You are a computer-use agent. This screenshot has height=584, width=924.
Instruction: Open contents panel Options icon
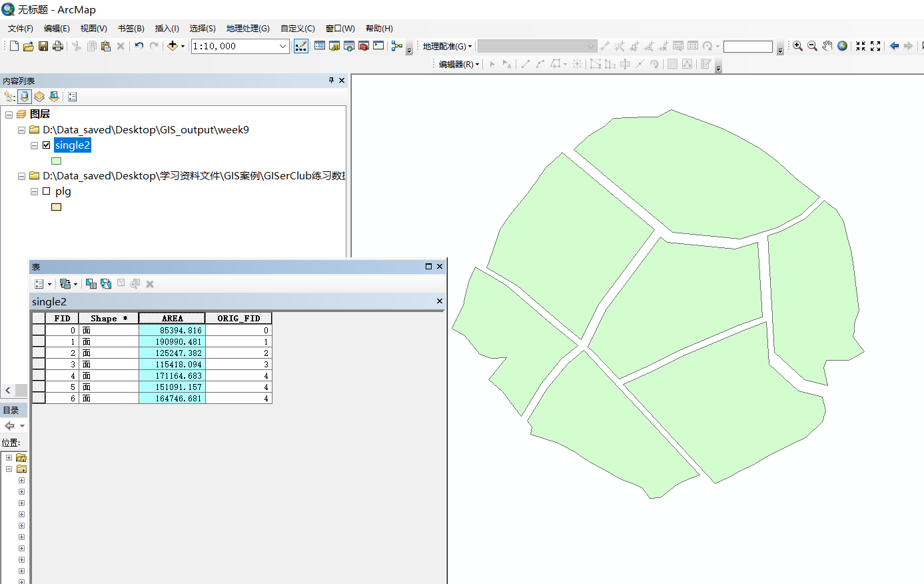(72, 97)
